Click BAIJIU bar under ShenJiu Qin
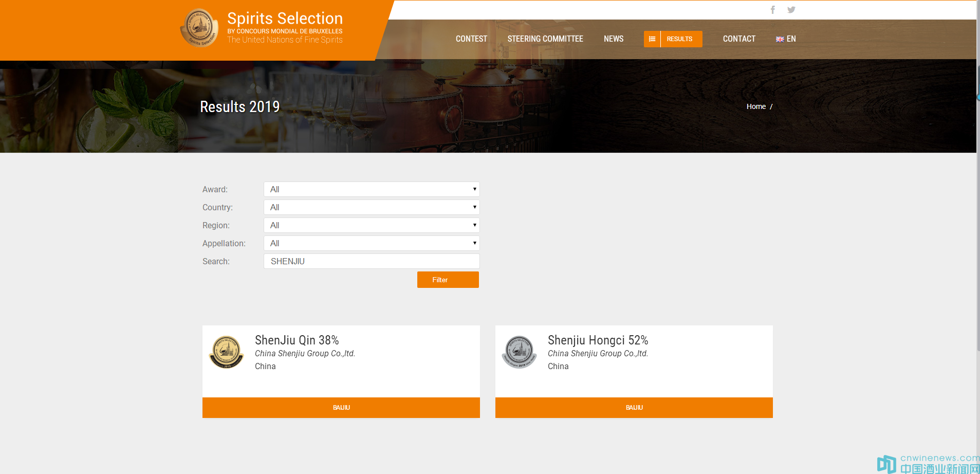This screenshot has width=980, height=474. click(341, 408)
